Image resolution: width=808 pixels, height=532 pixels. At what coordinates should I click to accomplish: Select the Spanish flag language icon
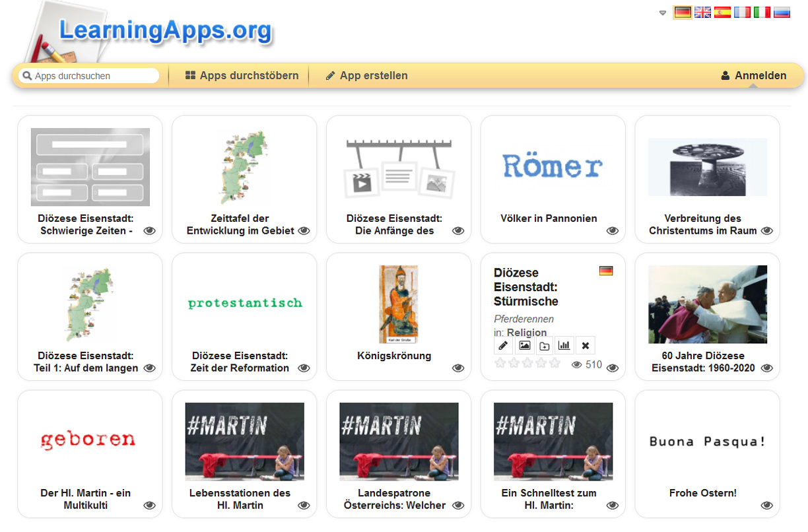click(x=722, y=12)
